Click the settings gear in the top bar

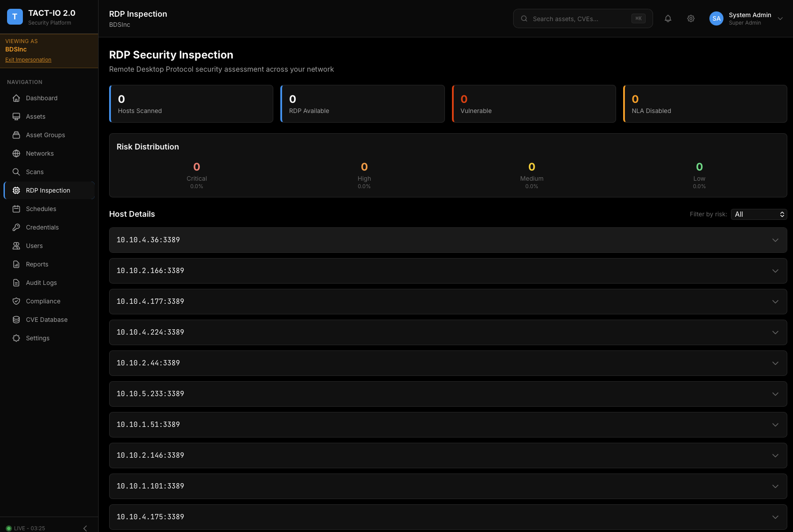690,18
